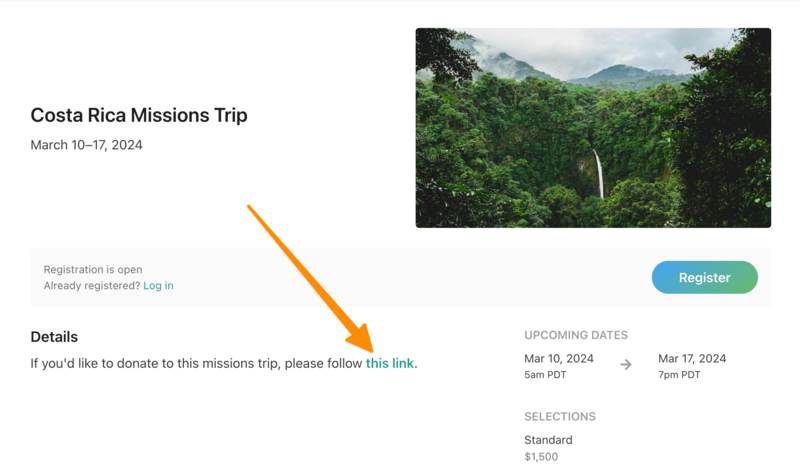Click the Mar 10, 2024 start date

(x=559, y=359)
